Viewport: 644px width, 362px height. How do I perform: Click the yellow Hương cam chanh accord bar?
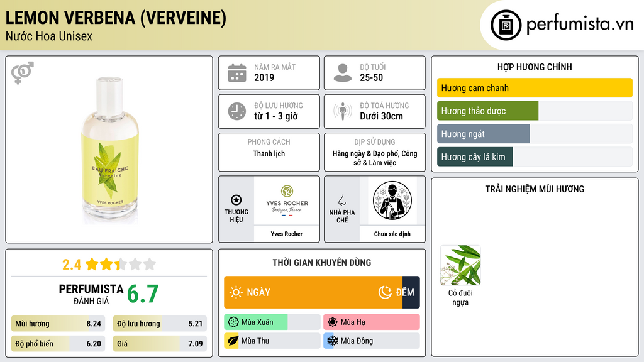coord(535,88)
